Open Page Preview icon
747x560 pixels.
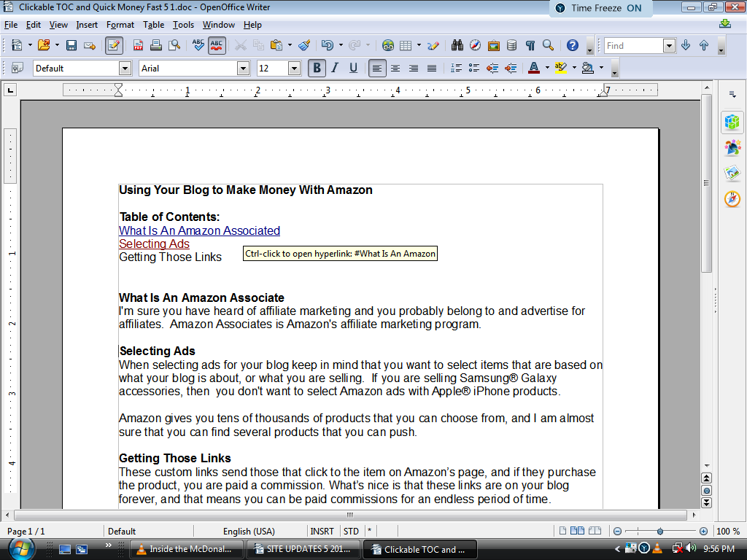pos(174,45)
